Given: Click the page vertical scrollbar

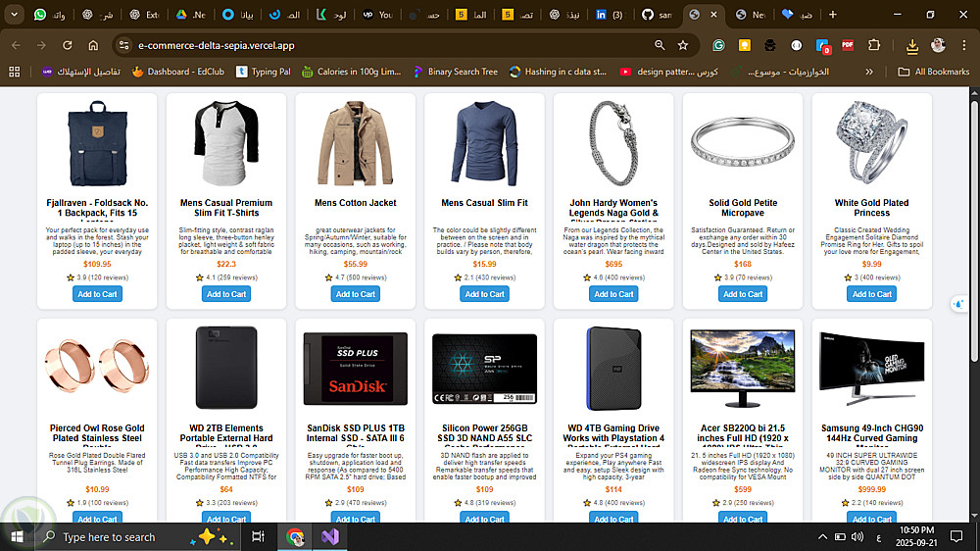Looking at the screenshot, I should [x=974, y=231].
